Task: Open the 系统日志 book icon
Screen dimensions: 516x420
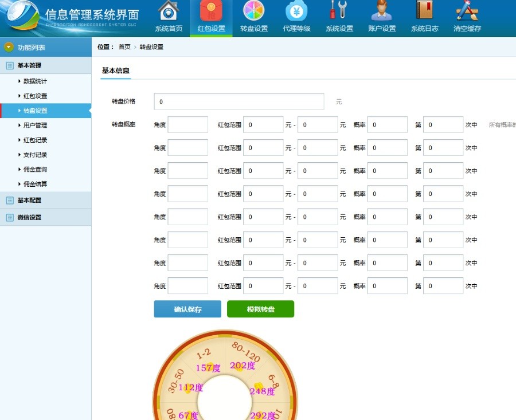Action: coord(424,11)
